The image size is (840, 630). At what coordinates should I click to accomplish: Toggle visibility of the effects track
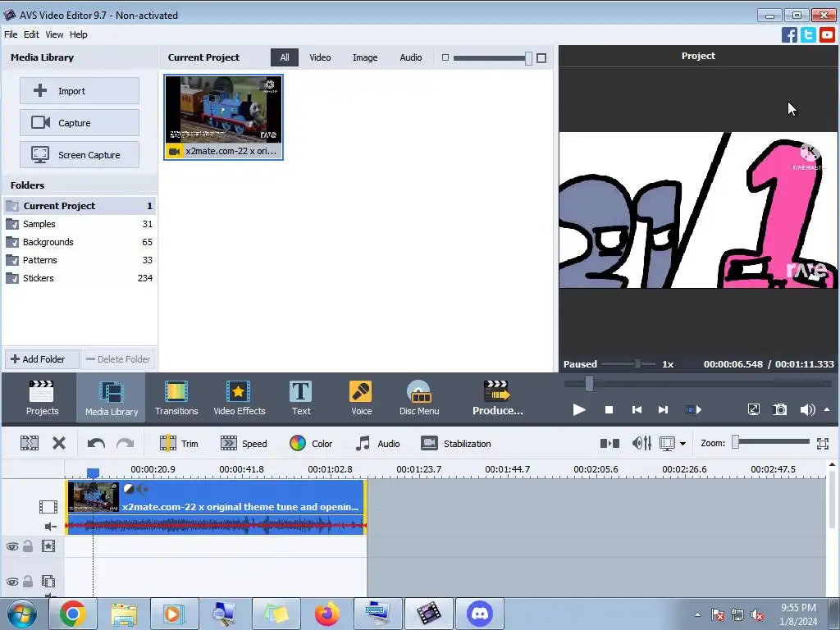[11, 546]
